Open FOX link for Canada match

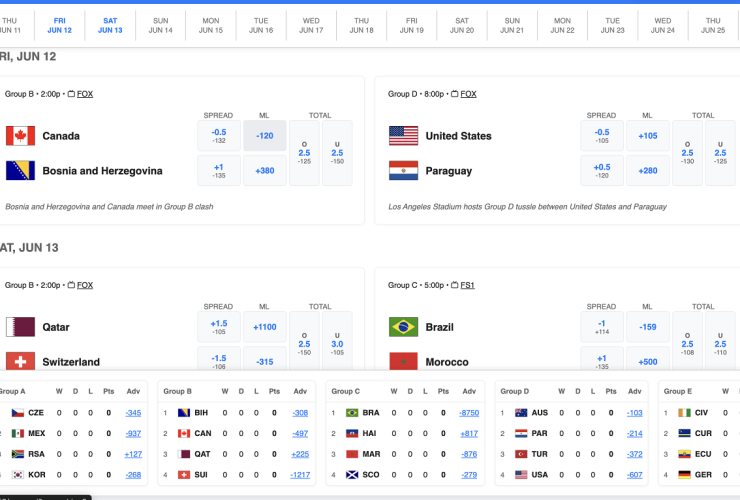85,94
